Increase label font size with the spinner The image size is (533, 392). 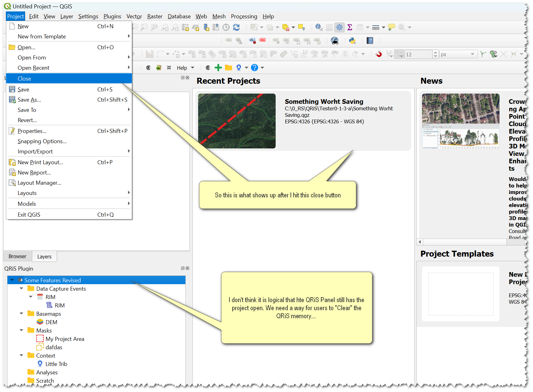pyautogui.click(x=435, y=52)
